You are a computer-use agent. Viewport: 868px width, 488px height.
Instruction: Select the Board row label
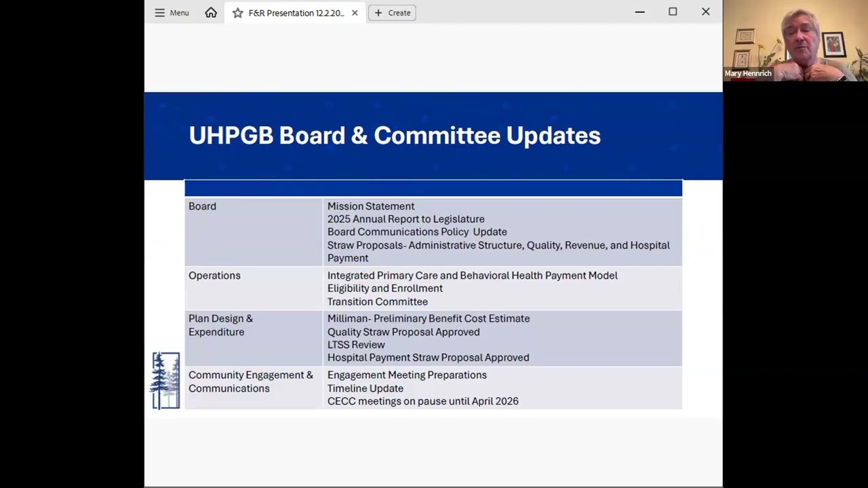pyautogui.click(x=202, y=206)
